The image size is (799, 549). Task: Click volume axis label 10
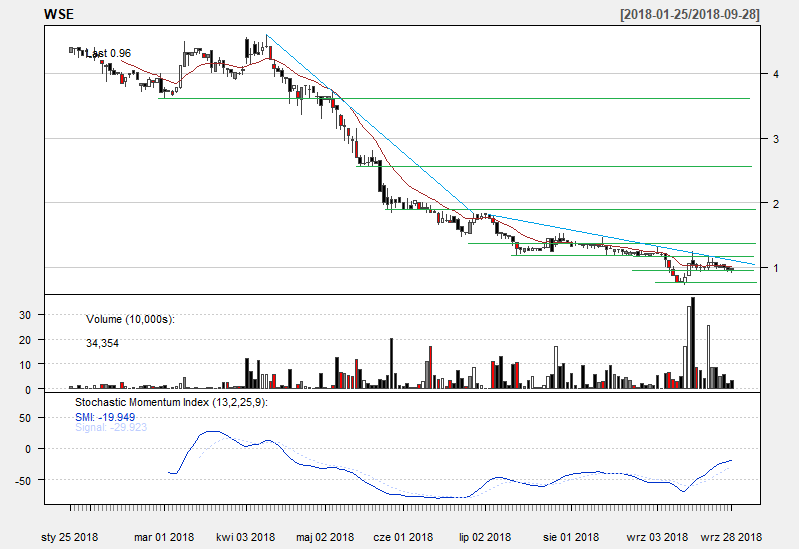(x=25, y=364)
